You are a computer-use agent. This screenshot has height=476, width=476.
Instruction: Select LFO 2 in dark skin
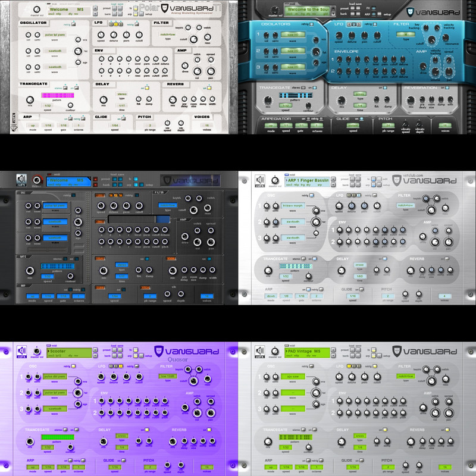pos(115,195)
